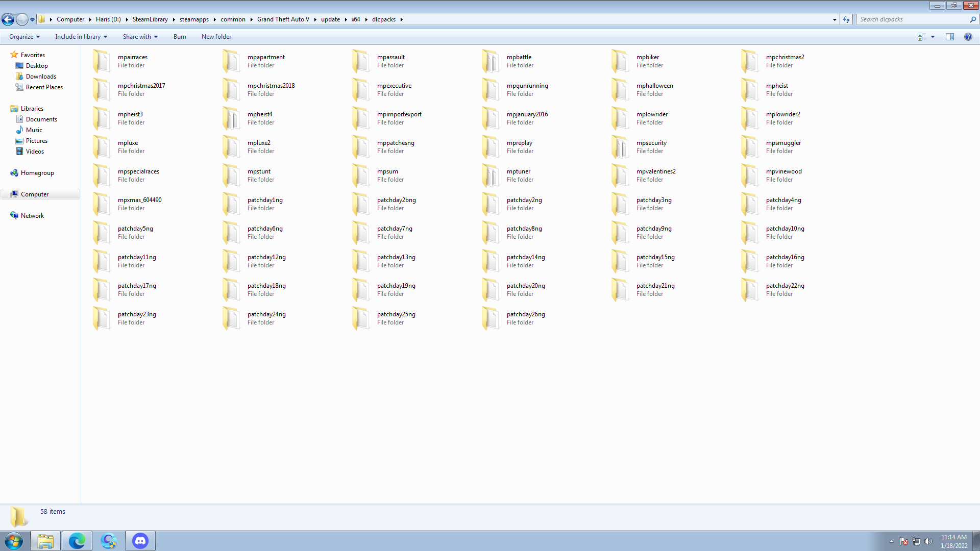Screen dimensions: 980x551
Task: Expand the arrow after x64 breadcrumb
Action: point(366,19)
